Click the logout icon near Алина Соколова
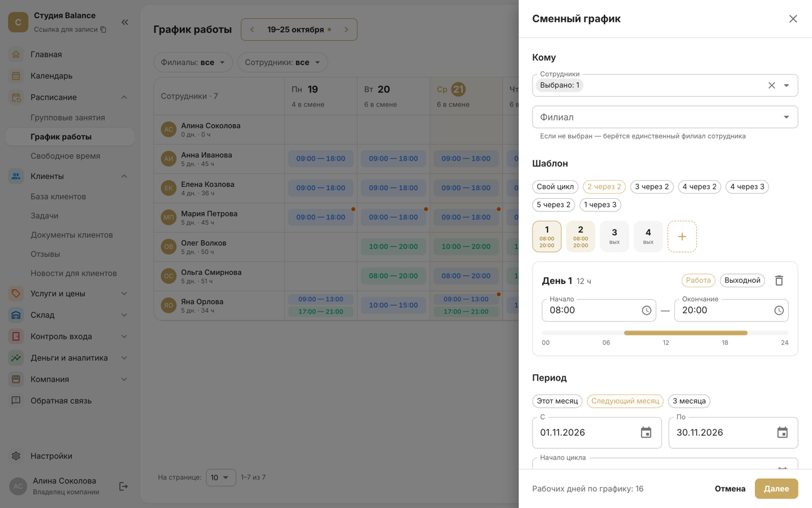This screenshot has width=812, height=508. coord(123,486)
